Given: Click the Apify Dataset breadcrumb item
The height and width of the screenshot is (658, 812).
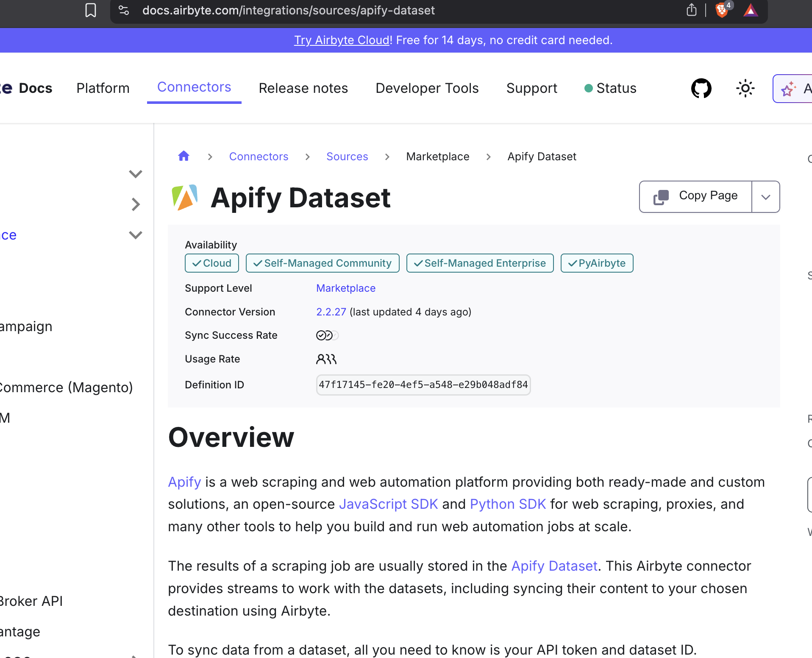Looking at the screenshot, I should (542, 156).
